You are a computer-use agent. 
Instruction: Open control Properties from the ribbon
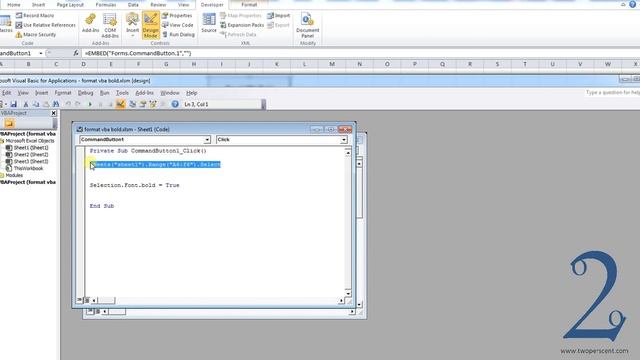(177, 16)
